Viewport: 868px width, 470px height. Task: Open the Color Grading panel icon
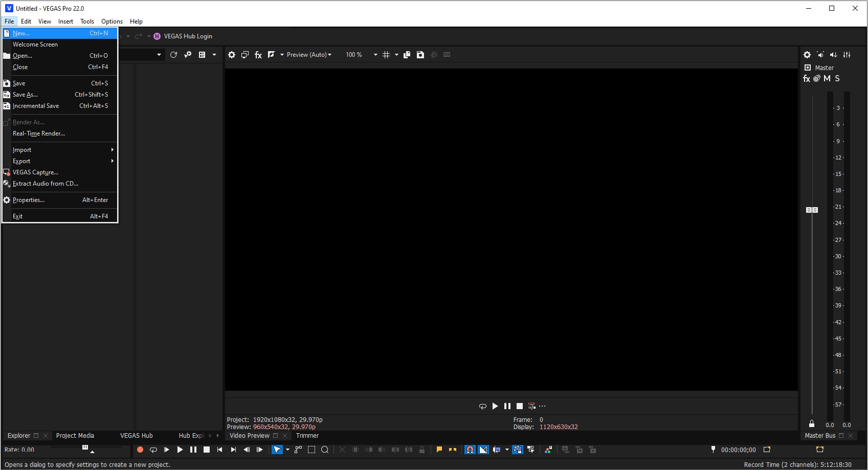click(x=548, y=450)
